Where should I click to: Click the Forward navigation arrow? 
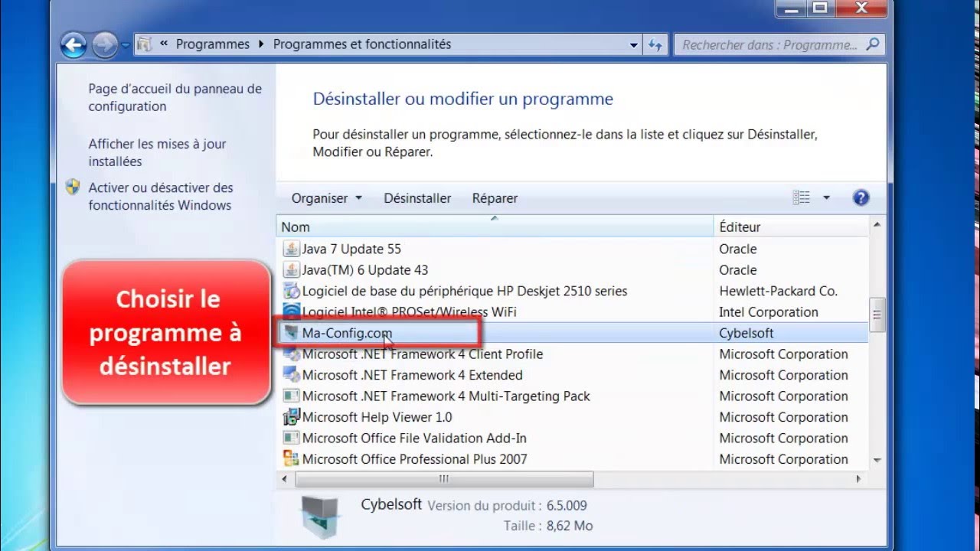105,45
